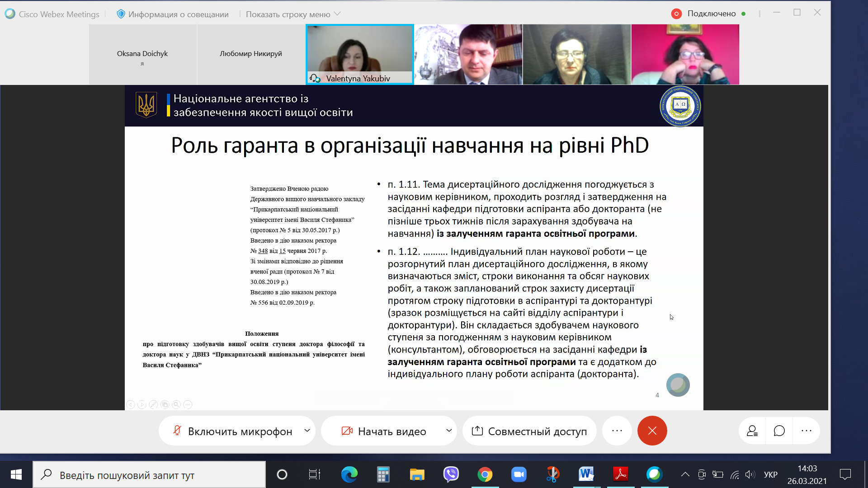Viewport: 868px width, 488px height.
Task: Click the red leave meeting button
Action: tap(652, 431)
